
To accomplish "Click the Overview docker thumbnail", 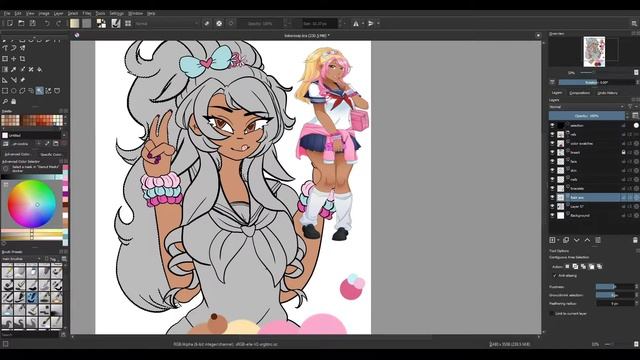I will click(x=594, y=51).
